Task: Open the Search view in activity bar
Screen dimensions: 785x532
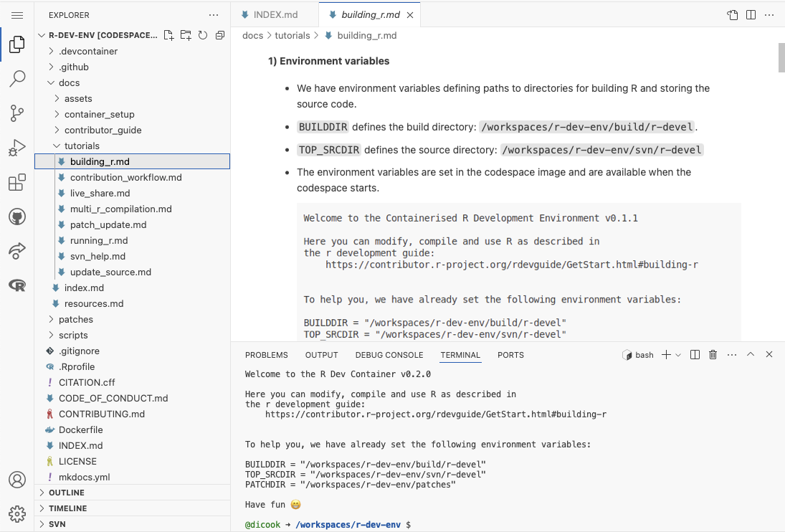Action: tap(17, 78)
